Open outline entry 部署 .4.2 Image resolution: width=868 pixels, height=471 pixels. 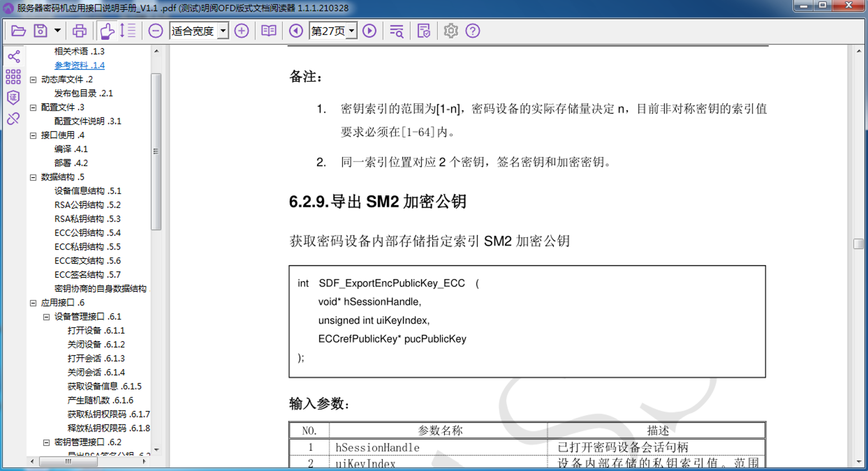(71, 163)
